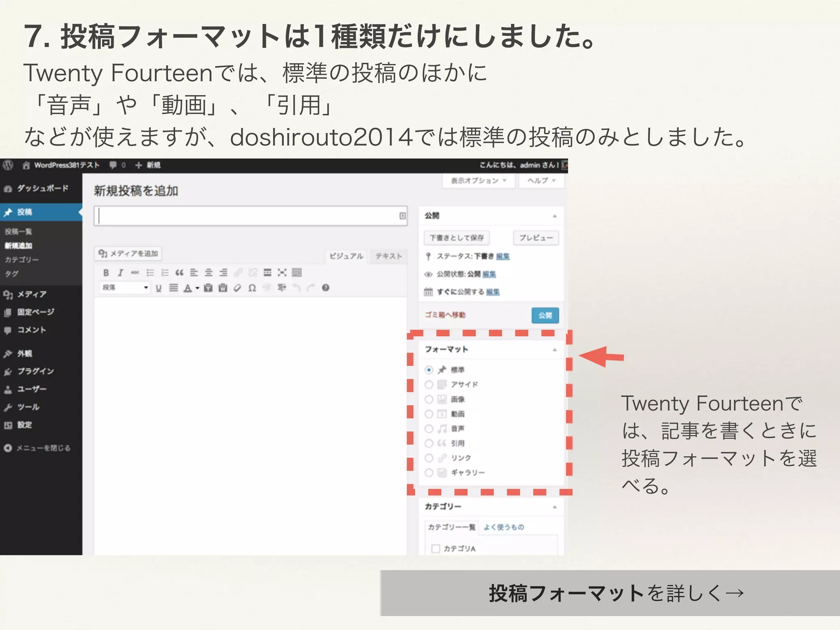Open メディア in the sidebar menu
Screen dimensions: 840x630
(x=41, y=294)
